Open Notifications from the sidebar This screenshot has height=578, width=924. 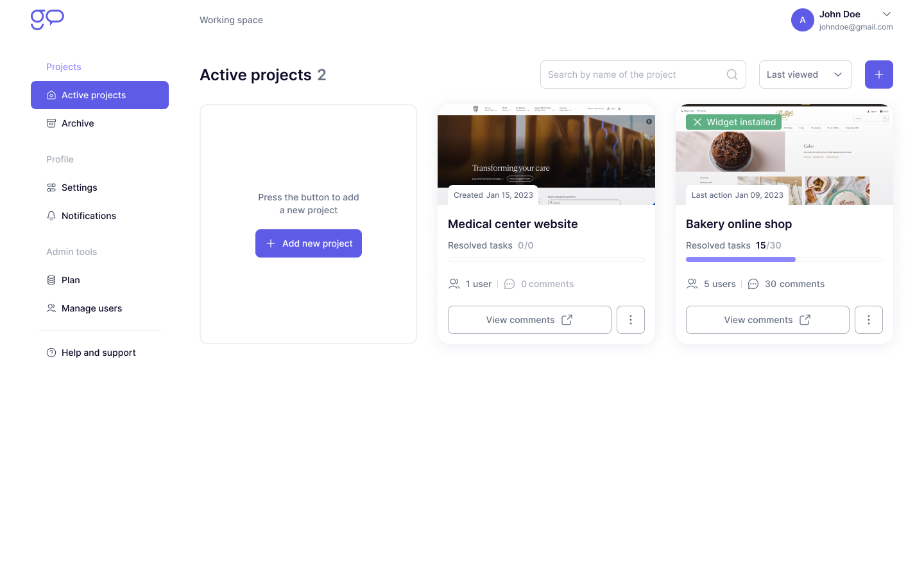click(x=89, y=216)
